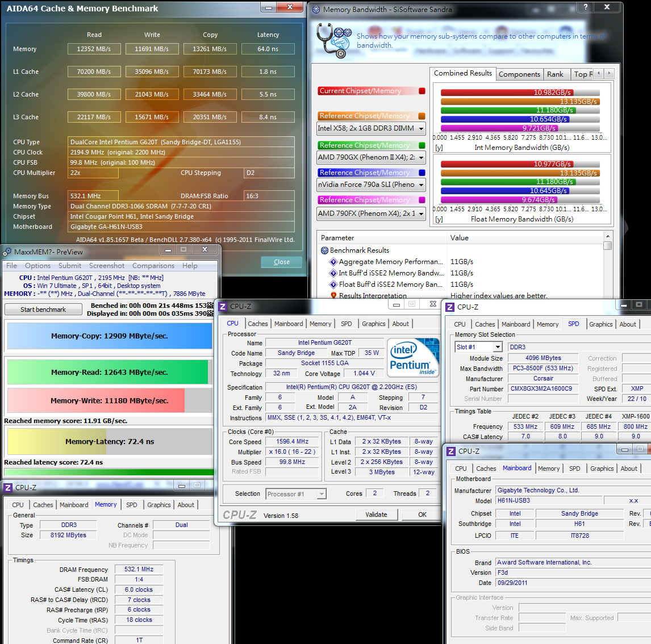
Task: Click the Validate button in CPU-Z
Action: pyautogui.click(x=376, y=515)
